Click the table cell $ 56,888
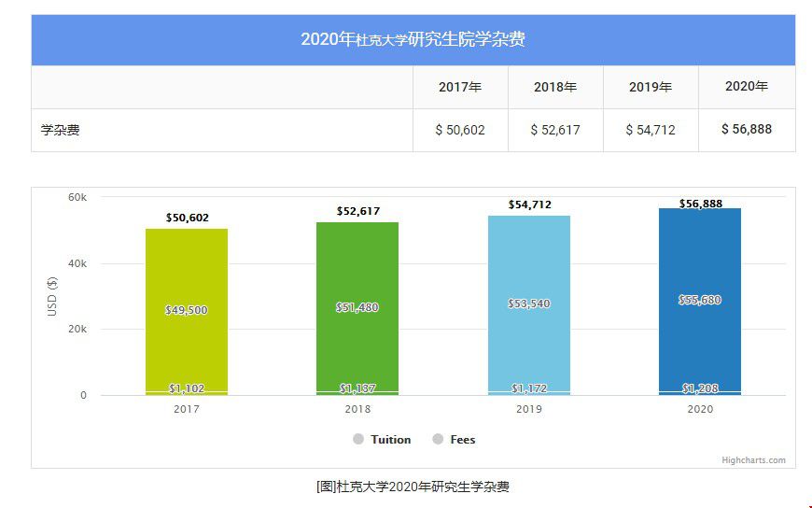This screenshot has width=812, height=508. point(747,129)
